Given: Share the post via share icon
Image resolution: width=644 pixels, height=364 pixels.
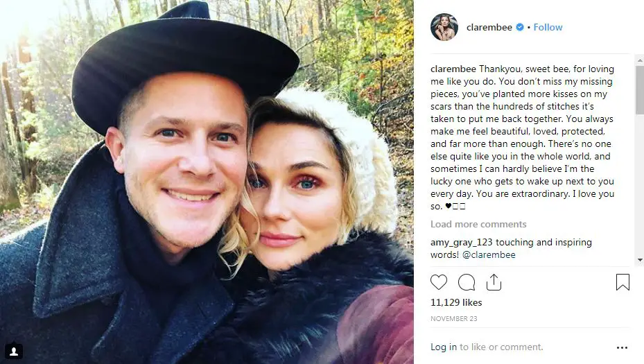Looking at the screenshot, I should pos(494,282).
